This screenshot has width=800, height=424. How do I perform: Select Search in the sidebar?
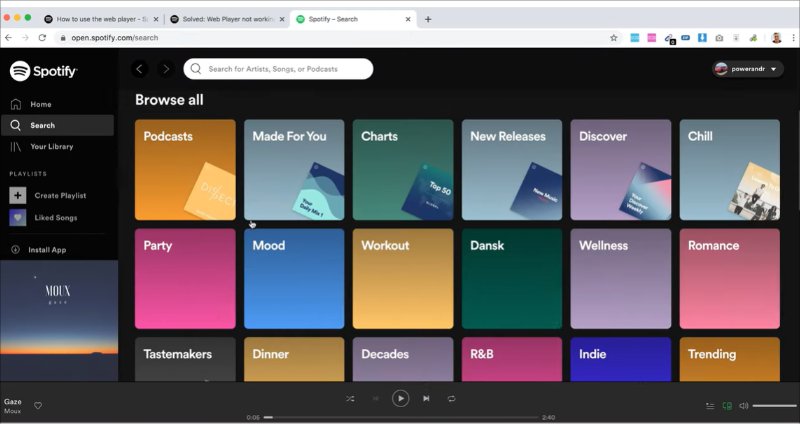(x=57, y=126)
